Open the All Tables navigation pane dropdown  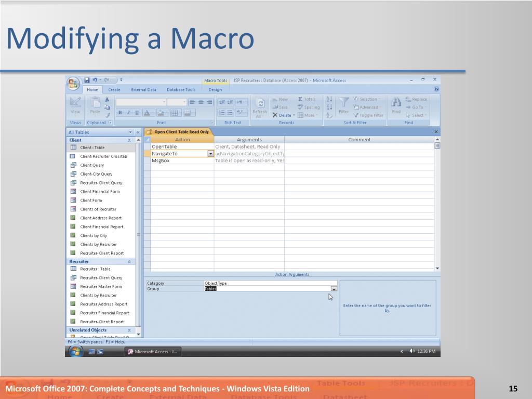coord(130,132)
